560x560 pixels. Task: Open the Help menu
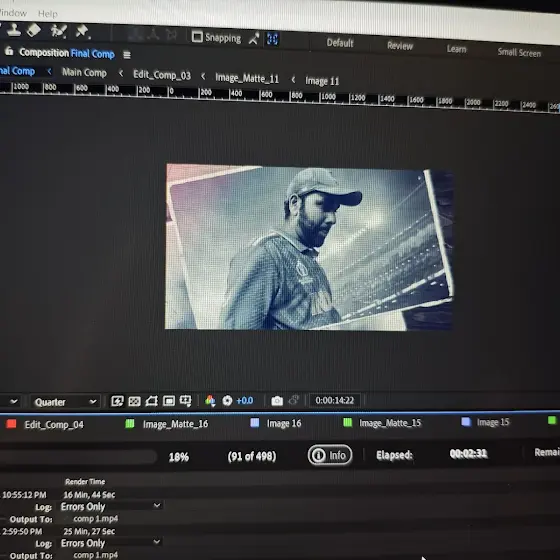pyautogui.click(x=48, y=14)
